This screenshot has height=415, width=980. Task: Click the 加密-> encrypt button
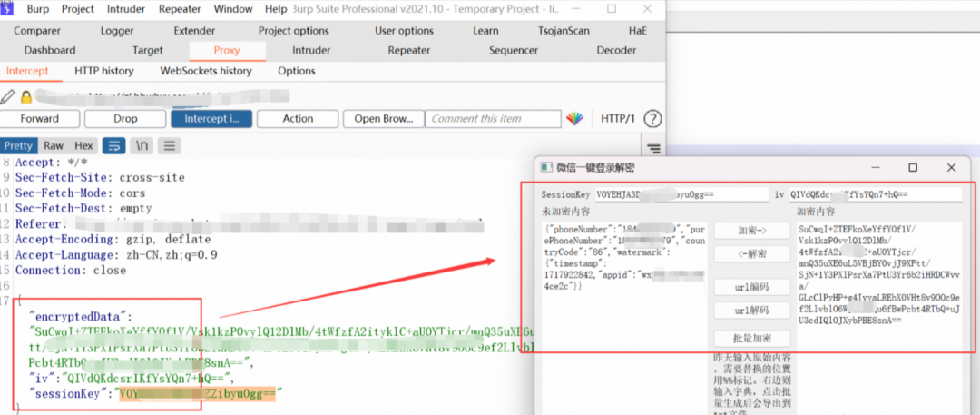click(x=752, y=231)
